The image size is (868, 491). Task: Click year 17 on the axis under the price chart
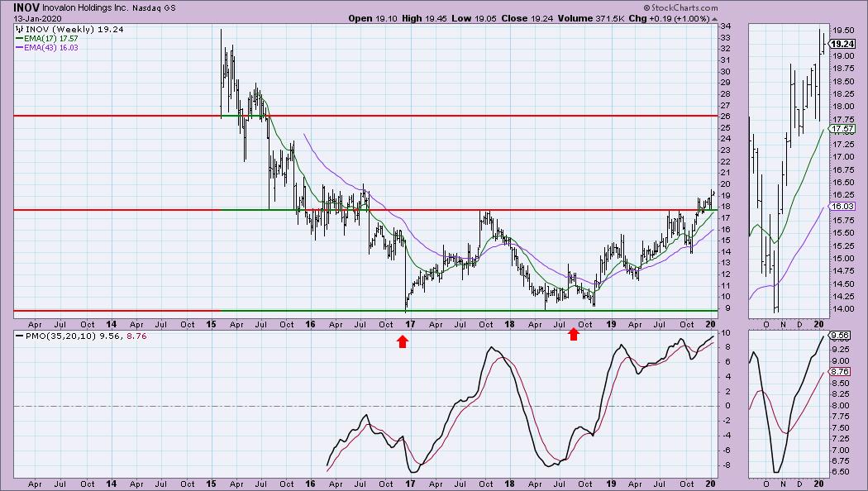pos(410,324)
